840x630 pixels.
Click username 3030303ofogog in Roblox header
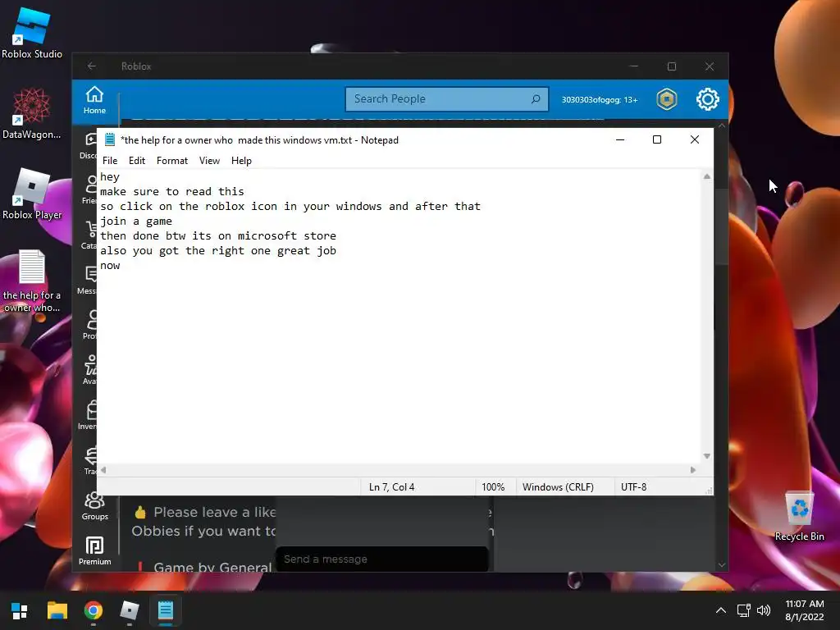[x=600, y=99]
